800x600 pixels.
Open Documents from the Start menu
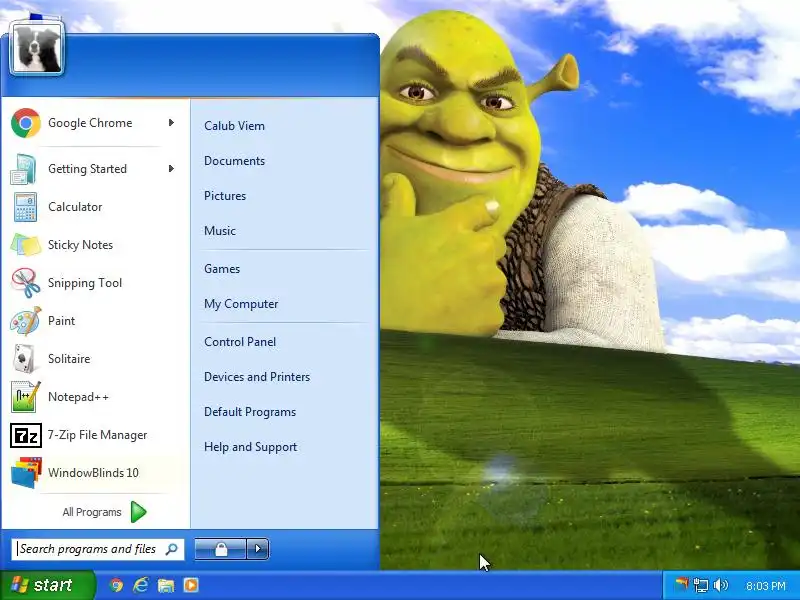(x=234, y=161)
